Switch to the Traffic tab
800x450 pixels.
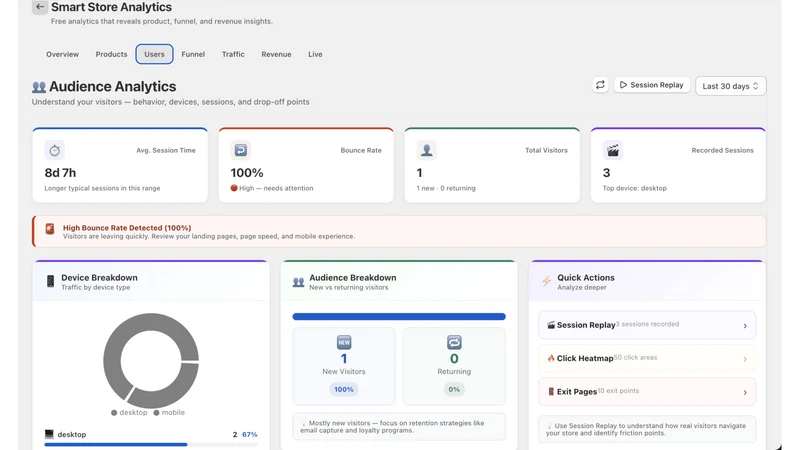(233, 54)
